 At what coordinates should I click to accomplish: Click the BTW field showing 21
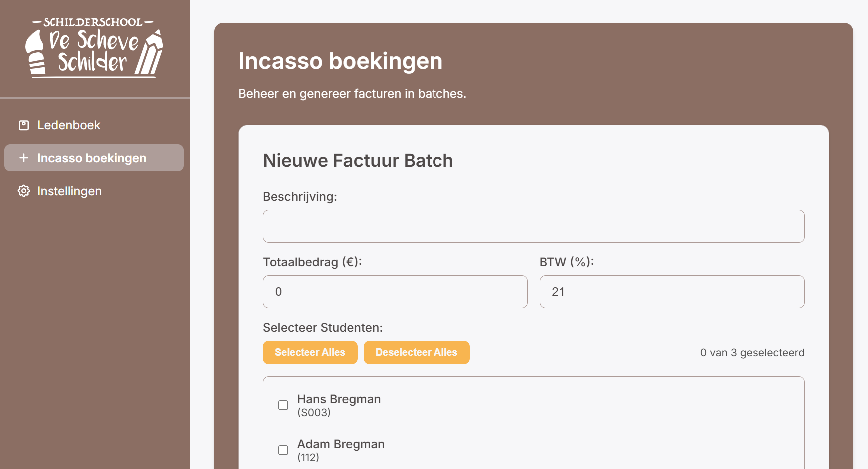tap(671, 292)
